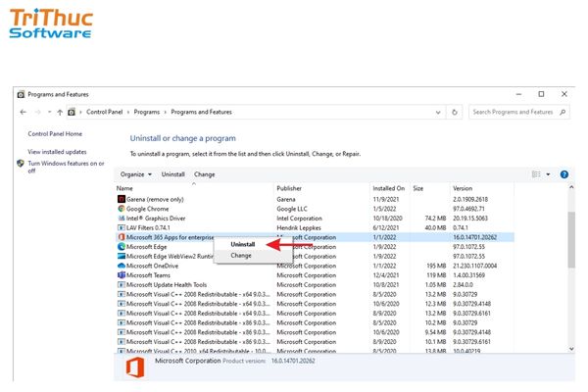Choose Uninstall in the context menu
This screenshot has width=588, height=392.
tap(243, 244)
